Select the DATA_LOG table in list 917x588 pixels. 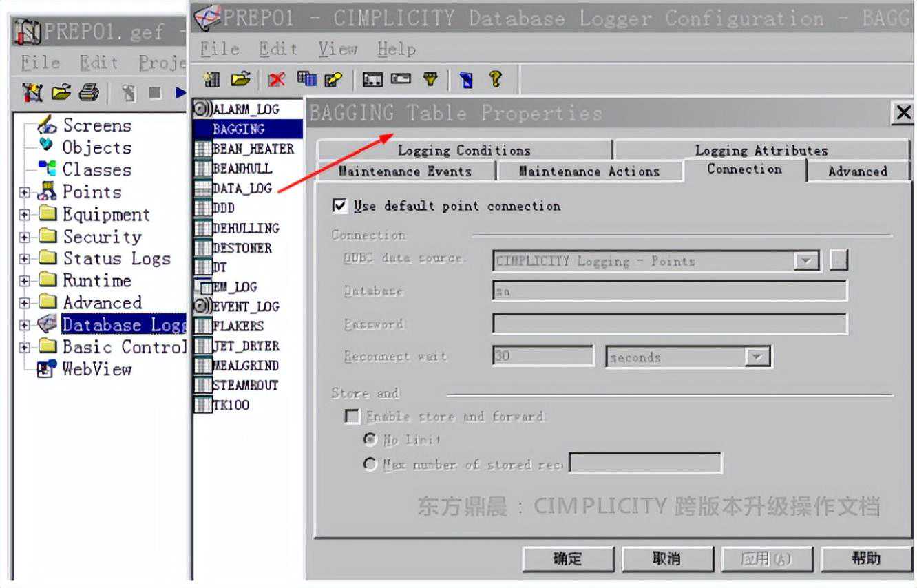(242, 188)
